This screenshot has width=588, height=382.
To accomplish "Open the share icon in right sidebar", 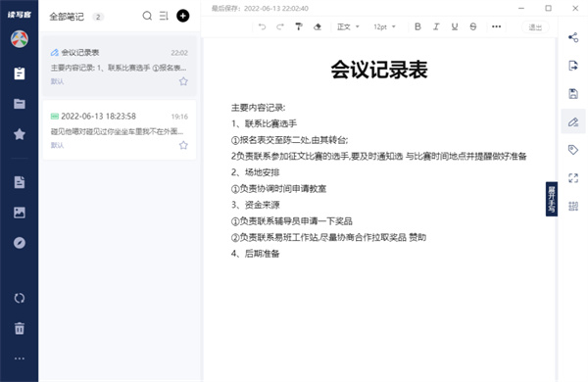I will tap(573, 37).
